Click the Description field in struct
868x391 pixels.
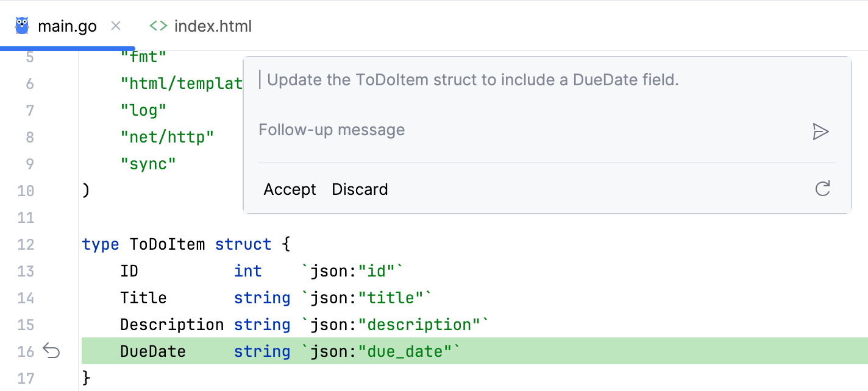pyautogui.click(x=171, y=325)
